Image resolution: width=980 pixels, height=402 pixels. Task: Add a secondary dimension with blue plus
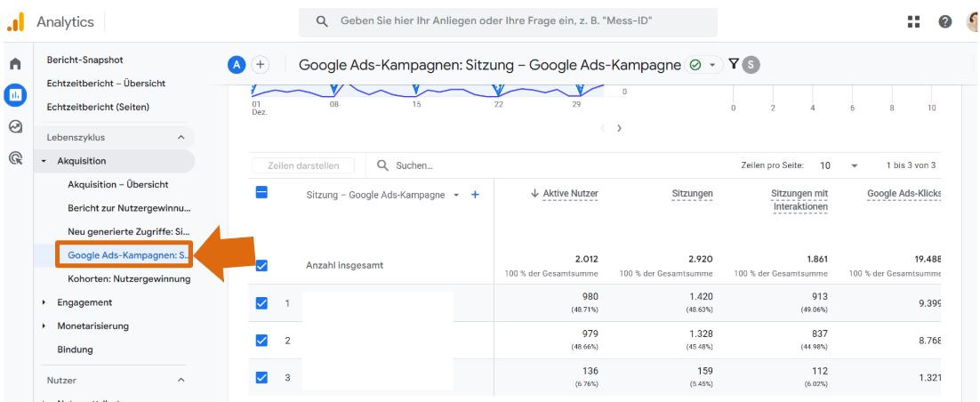point(475,195)
